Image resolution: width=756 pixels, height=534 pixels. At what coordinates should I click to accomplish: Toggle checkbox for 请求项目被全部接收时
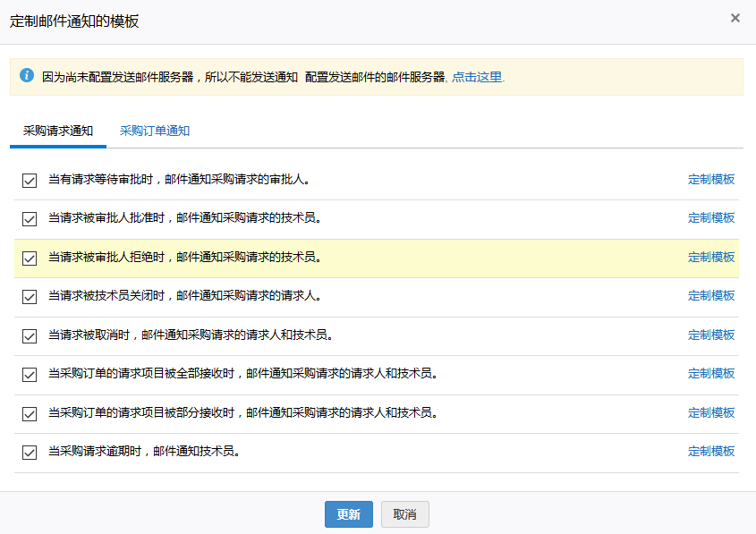[30, 374]
